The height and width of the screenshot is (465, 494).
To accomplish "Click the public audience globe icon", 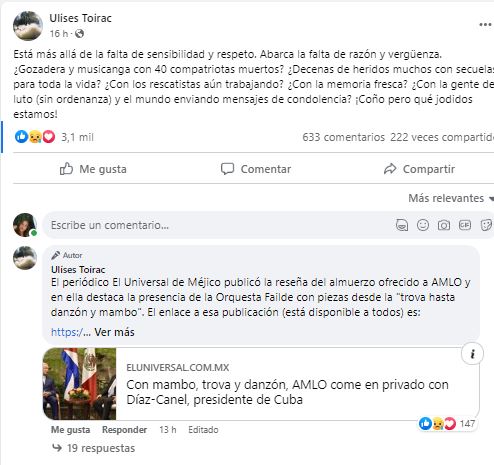I will pos(79,34).
